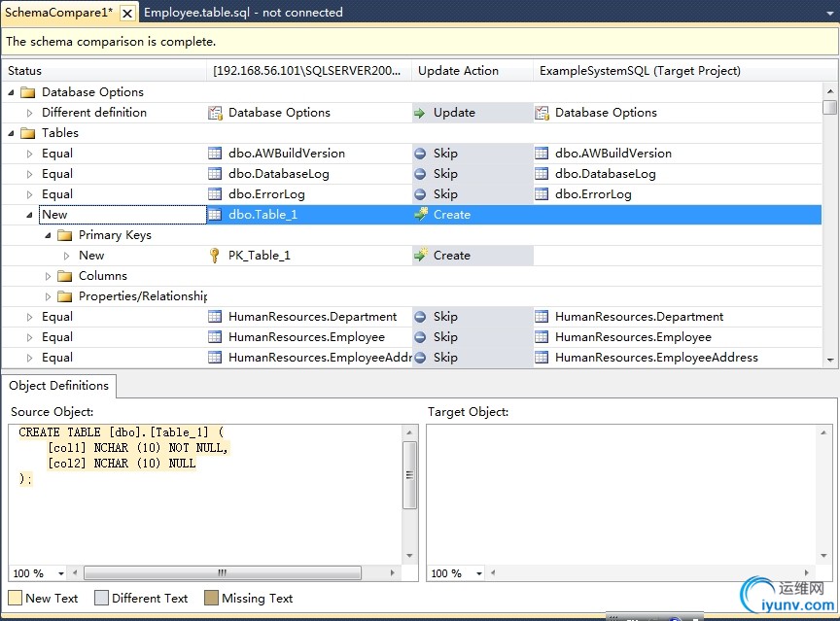Image resolution: width=840 pixels, height=621 pixels.
Task: Click the Tables folder icon
Action: coord(28,133)
